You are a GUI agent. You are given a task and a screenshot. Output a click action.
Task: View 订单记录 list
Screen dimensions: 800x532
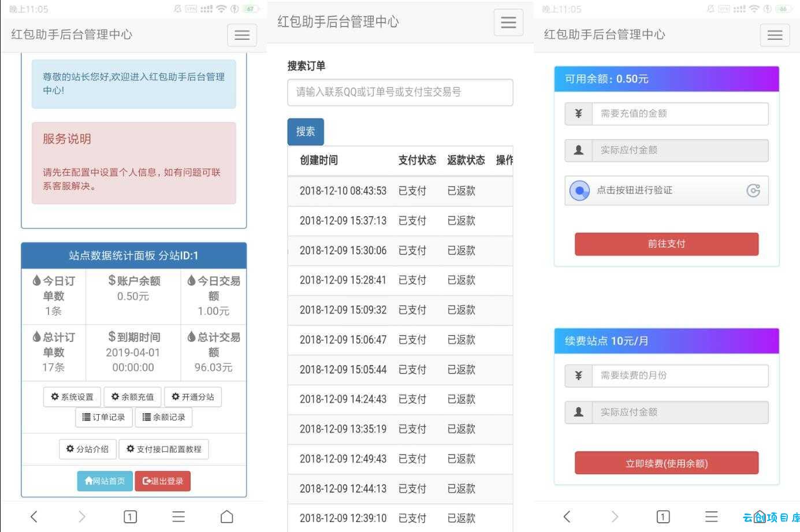tap(104, 417)
